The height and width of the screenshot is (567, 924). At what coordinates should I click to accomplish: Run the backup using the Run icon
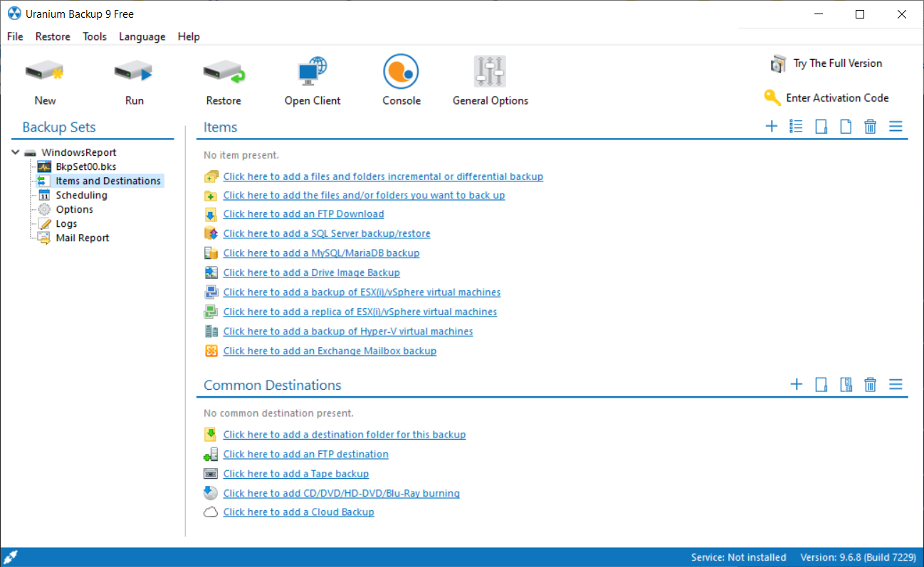pos(134,73)
